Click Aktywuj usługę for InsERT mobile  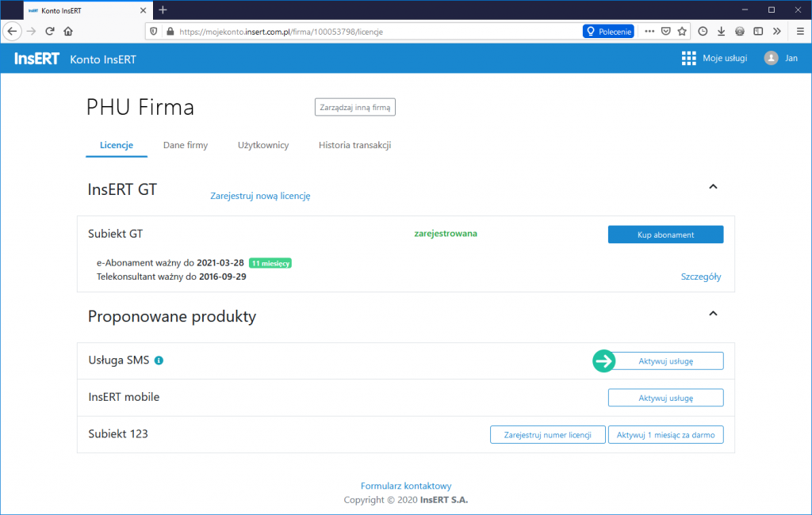[x=665, y=398]
